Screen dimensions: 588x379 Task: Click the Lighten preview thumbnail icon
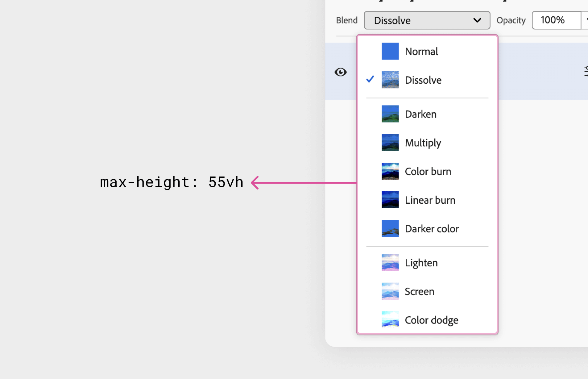coord(390,263)
